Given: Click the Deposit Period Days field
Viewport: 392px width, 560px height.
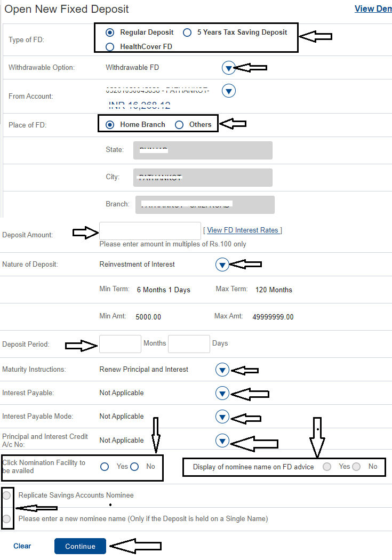Looking at the screenshot, I should point(189,344).
